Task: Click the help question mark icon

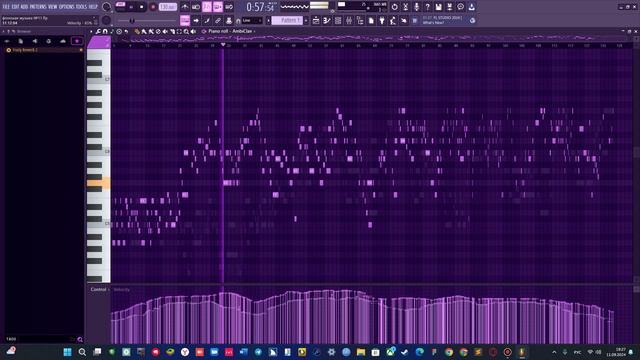Action: pos(427,7)
